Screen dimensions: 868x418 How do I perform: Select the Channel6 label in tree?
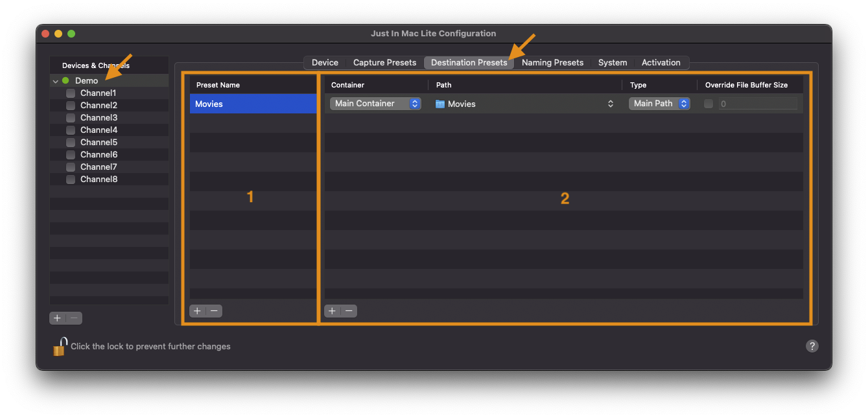[99, 155]
